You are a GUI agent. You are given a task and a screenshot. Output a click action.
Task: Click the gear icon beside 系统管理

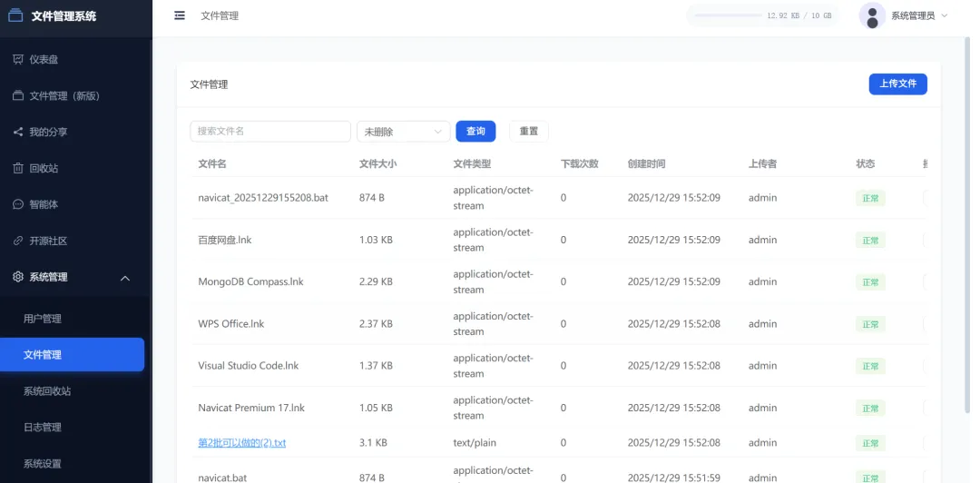click(x=18, y=277)
